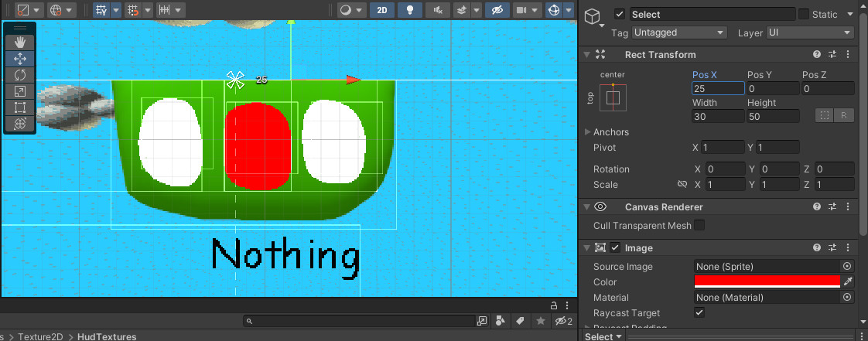Toggle scene lighting with the lightbulb icon
The height and width of the screenshot is (341, 868).
pos(410,10)
